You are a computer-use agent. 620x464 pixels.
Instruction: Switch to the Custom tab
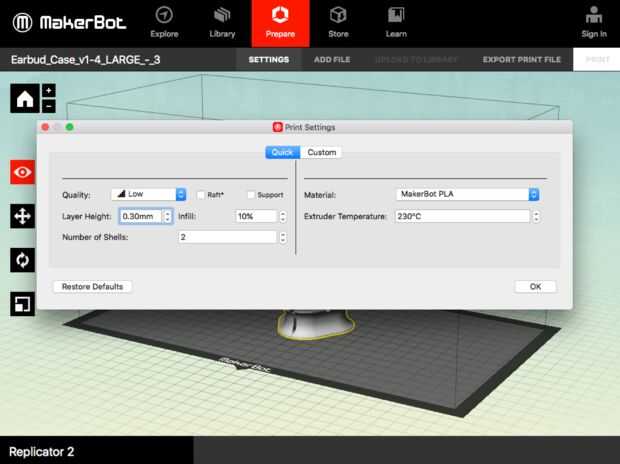[321, 152]
